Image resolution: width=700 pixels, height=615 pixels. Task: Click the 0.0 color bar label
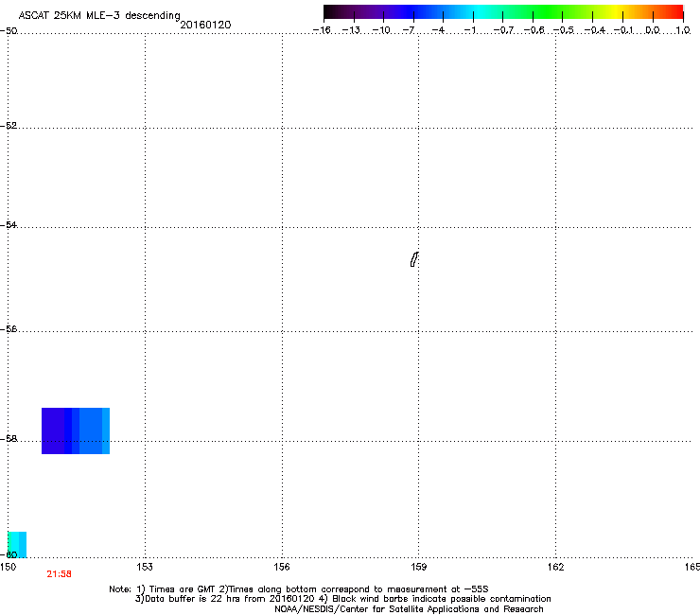tap(653, 30)
